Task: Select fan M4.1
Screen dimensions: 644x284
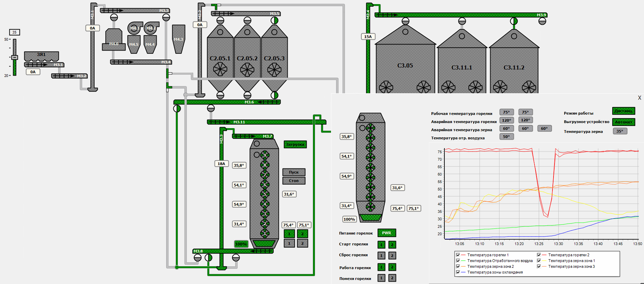Action: click(x=134, y=28)
